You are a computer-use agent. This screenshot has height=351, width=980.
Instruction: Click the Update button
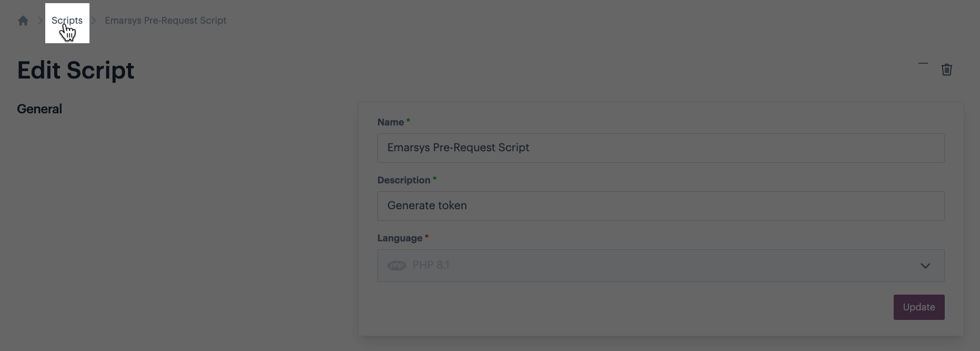tap(919, 307)
